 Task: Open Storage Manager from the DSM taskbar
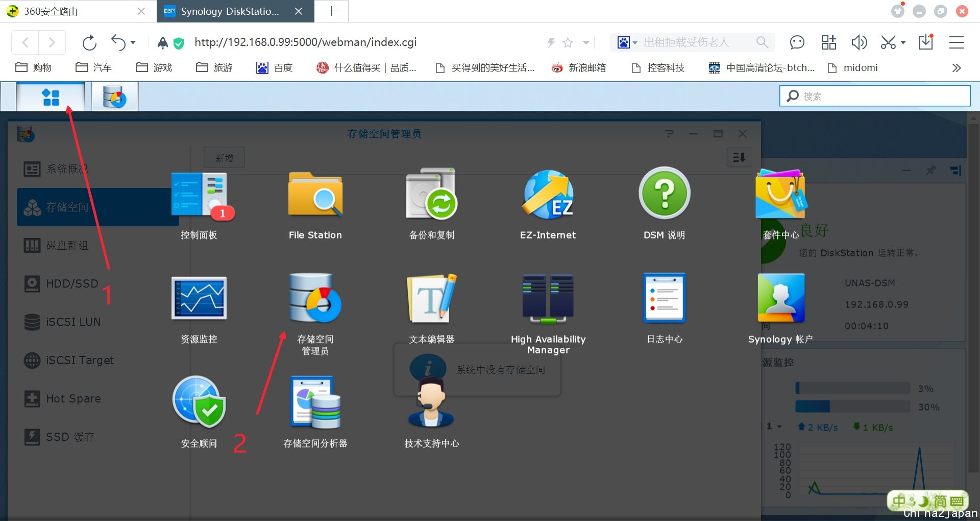(115, 97)
